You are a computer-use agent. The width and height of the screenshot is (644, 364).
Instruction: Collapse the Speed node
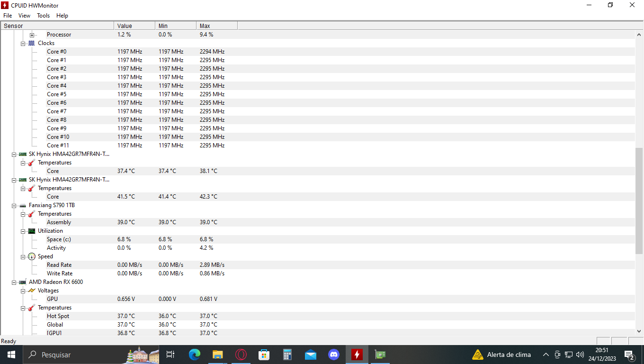tap(23, 256)
